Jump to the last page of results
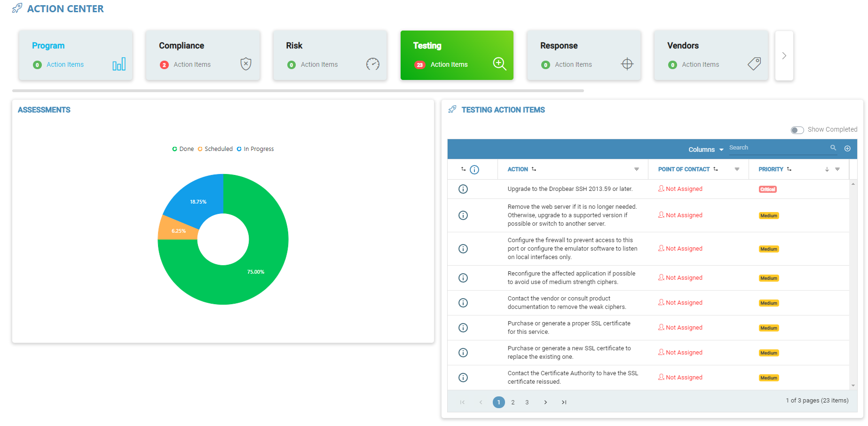The width and height of the screenshot is (868, 426). click(x=564, y=402)
